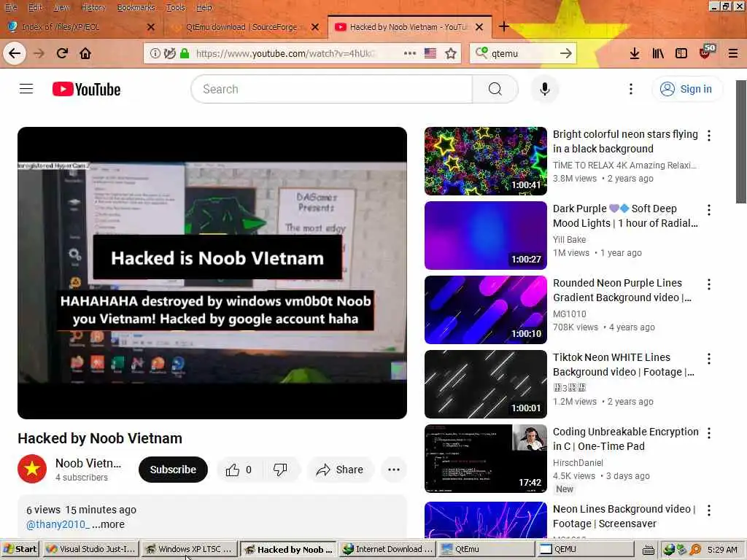Dislike the video with thumbs down
The image size is (747, 560).
pos(280,470)
